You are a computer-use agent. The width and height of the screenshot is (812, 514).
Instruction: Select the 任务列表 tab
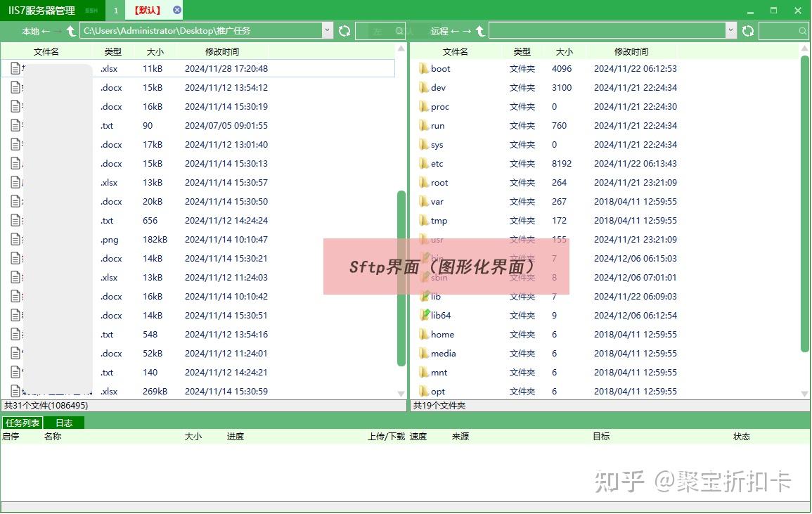[x=22, y=423]
